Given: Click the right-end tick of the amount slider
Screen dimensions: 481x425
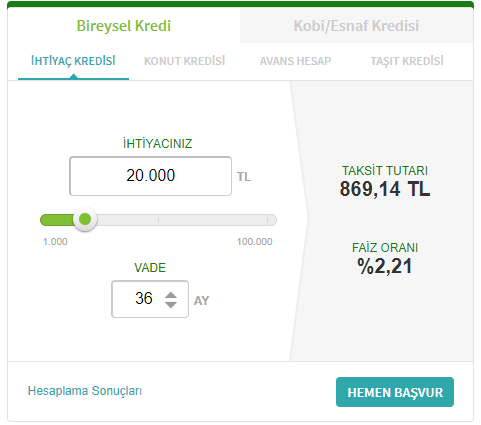Looking at the screenshot, I should tap(267, 220).
